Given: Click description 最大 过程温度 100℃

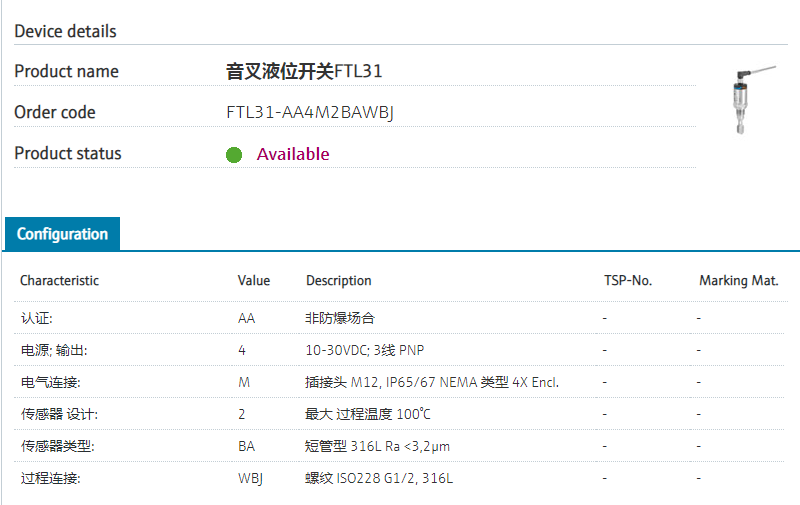Looking at the screenshot, I should tap(367, 414).
